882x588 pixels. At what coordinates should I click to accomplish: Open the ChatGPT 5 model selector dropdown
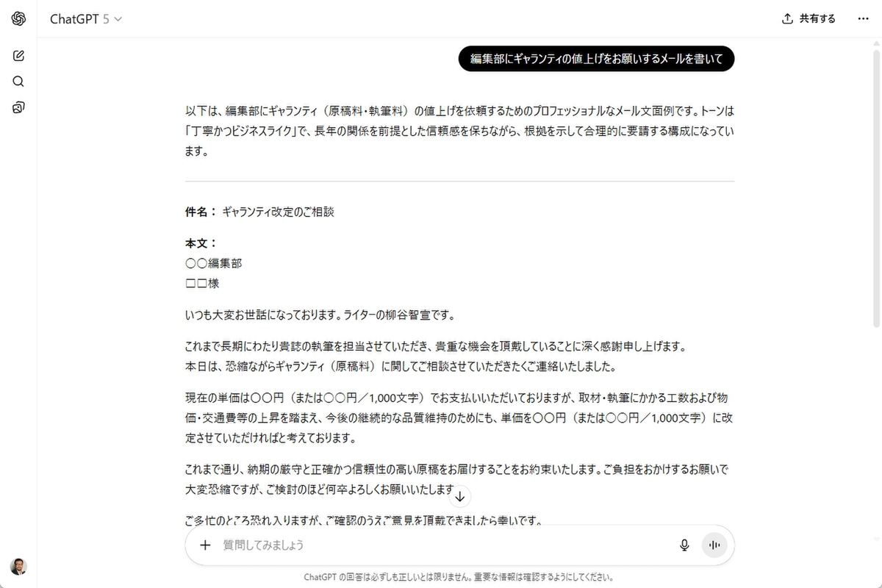click(x=85, y=19)
